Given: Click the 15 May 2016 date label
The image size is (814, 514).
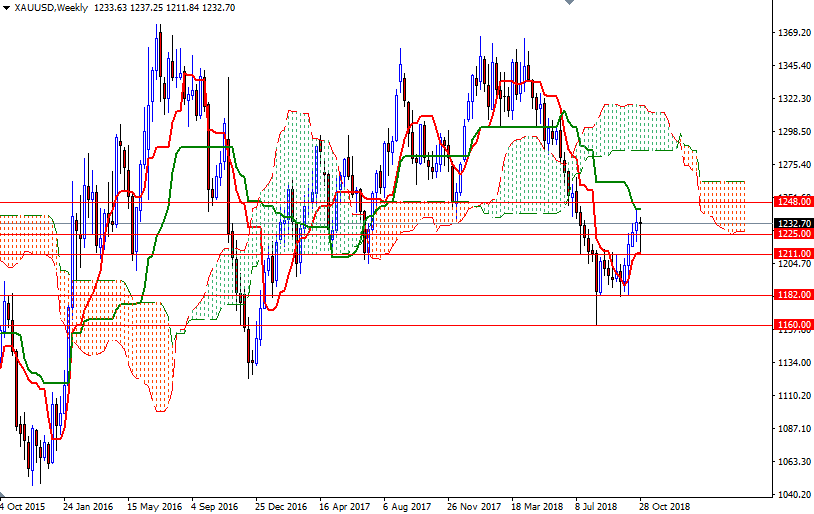Looking at the screenshot, I should (153, 506).
